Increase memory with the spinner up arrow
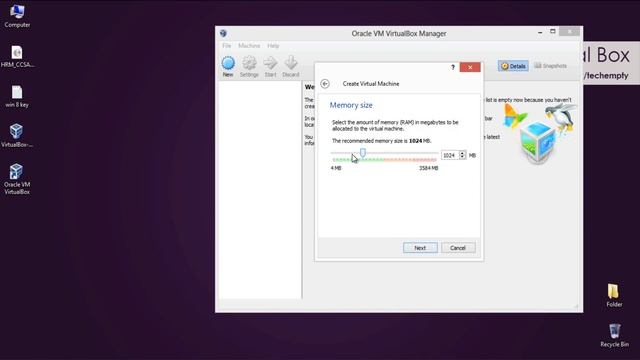Screen dimensions: 640x360 (462, 153)
